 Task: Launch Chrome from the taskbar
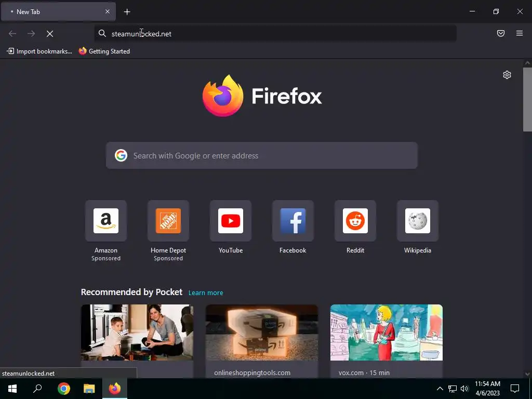[64, 389]
